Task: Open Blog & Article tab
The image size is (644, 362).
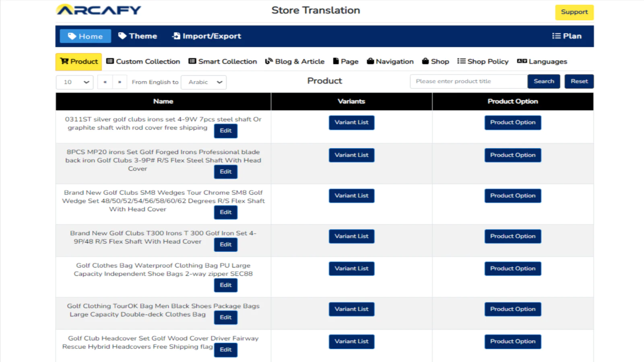Action: [295, 62]
